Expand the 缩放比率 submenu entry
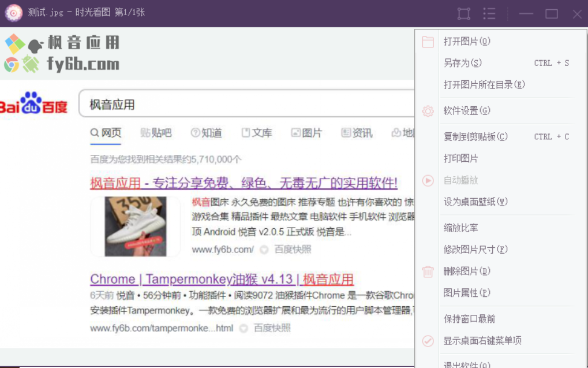Screen dimensions: 588x368 (x=460, y=228)
